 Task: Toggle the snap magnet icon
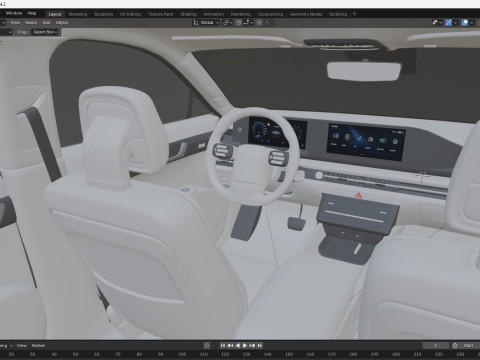(x=239, y=23)
